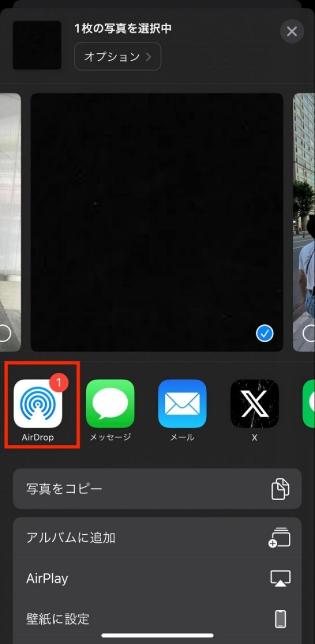Image resolution: width=315 pixels, height=644 pixels.
Task: Tap the AirPlay screen icon on the right
Action: 280,578
